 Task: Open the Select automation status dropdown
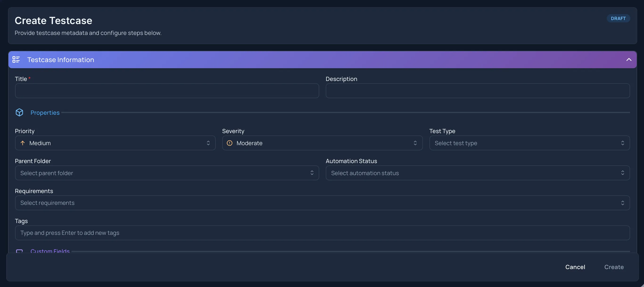tap(478, 173)
